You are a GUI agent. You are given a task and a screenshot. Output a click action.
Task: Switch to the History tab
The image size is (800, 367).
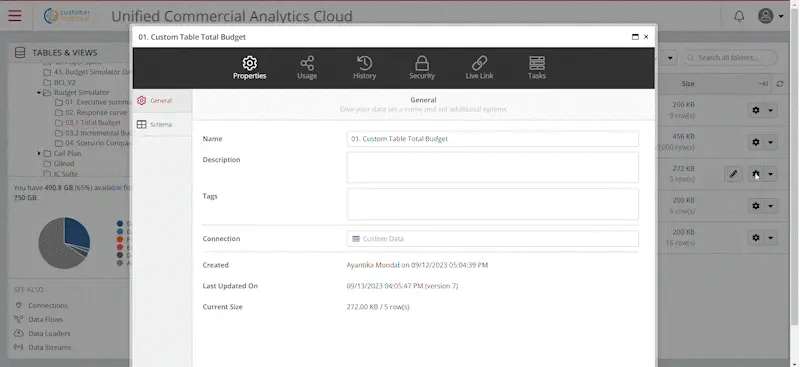coord(364,68)
